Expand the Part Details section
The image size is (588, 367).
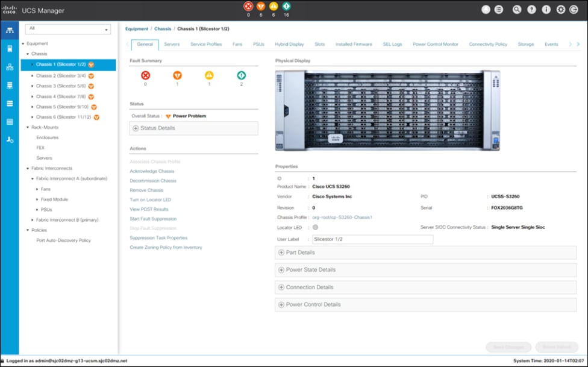[x=425, y=253]
